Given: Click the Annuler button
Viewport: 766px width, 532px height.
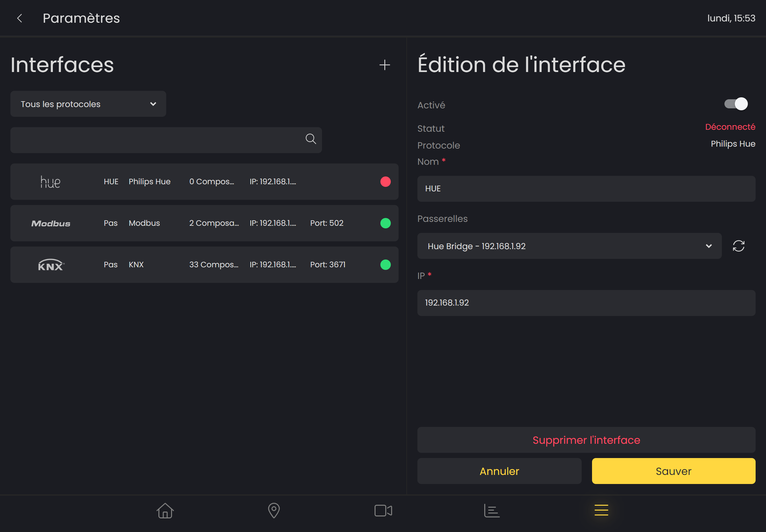Looking at the screenshot, I should coord(499,471).
